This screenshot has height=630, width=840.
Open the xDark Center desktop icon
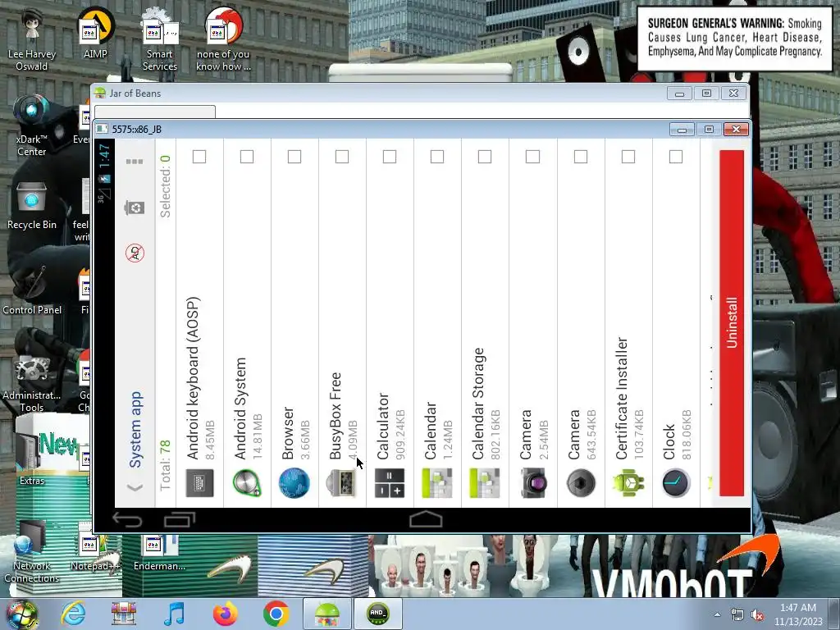click(x=32, y=126)
